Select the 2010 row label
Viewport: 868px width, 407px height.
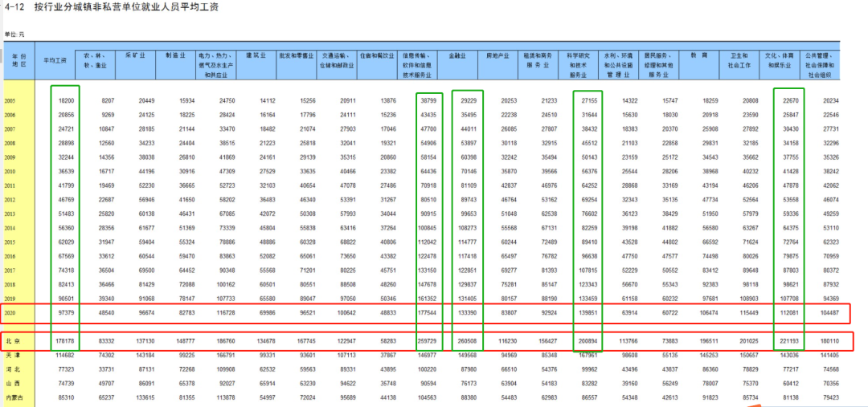coord(10,172)
